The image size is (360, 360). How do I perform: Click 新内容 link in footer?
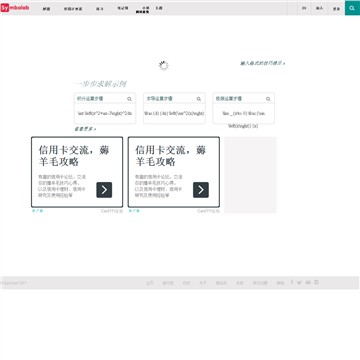click(x=168, y=283)
